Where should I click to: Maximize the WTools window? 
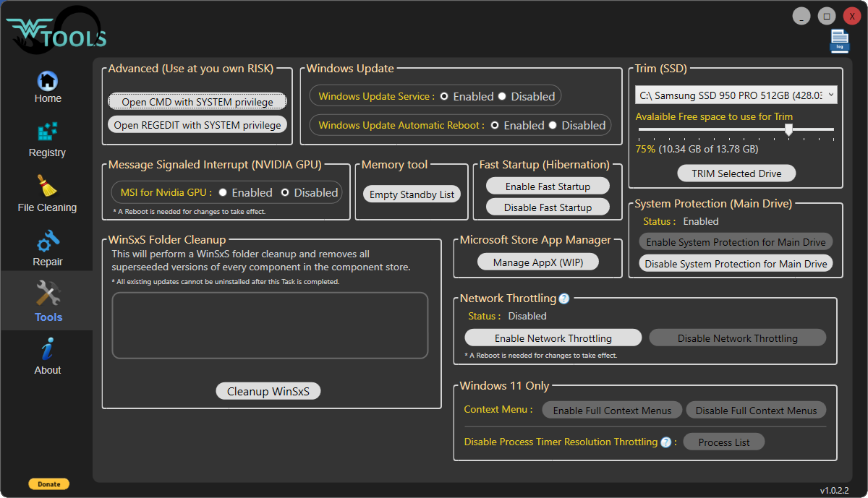pos(826,16)
